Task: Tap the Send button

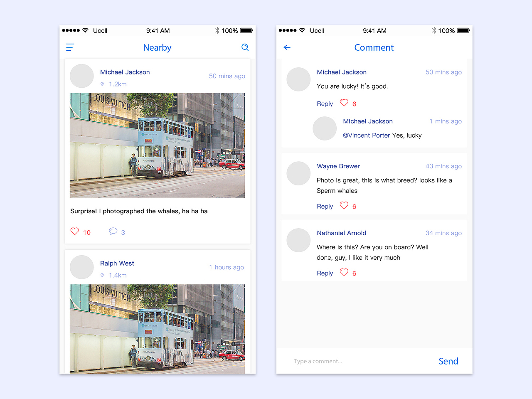Action: tap(448, 361)
